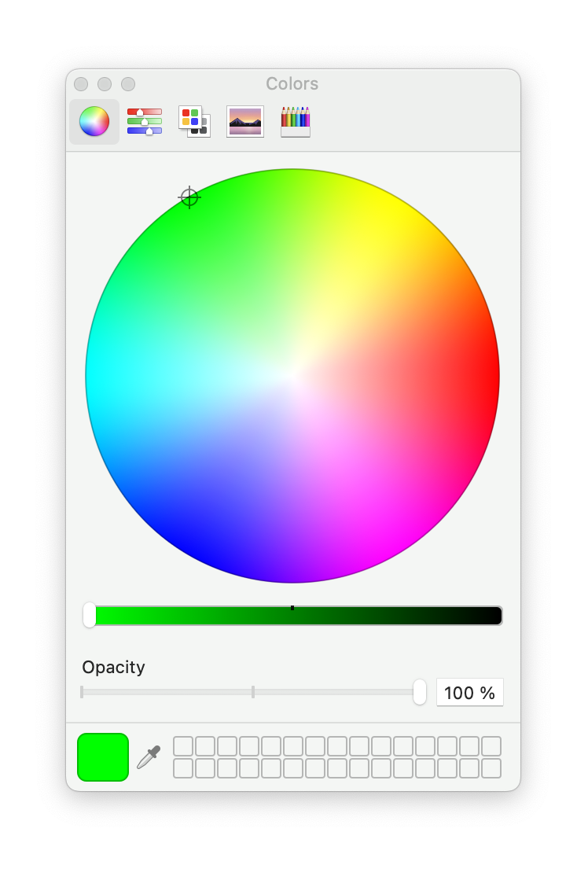Click the brightness slider's white handle
Image resolution: width=588 pixels, height=876 pixels.
click(x=90, y=615)
